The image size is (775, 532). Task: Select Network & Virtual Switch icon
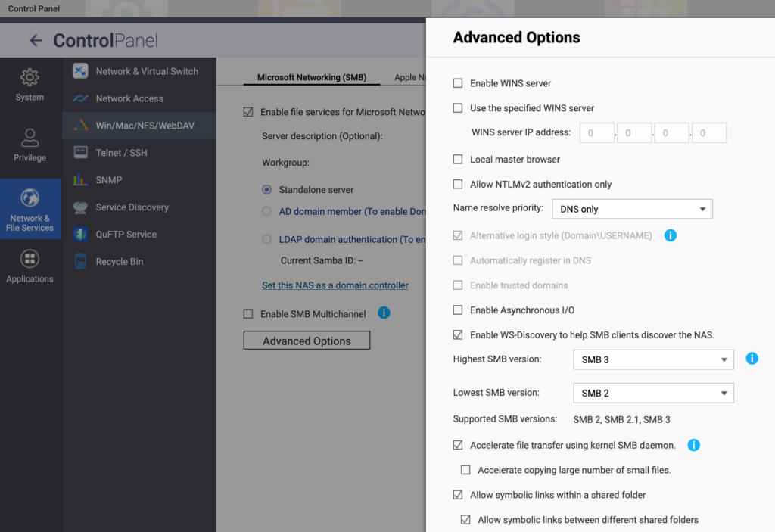pyautogui.click(x=80, y=71)
